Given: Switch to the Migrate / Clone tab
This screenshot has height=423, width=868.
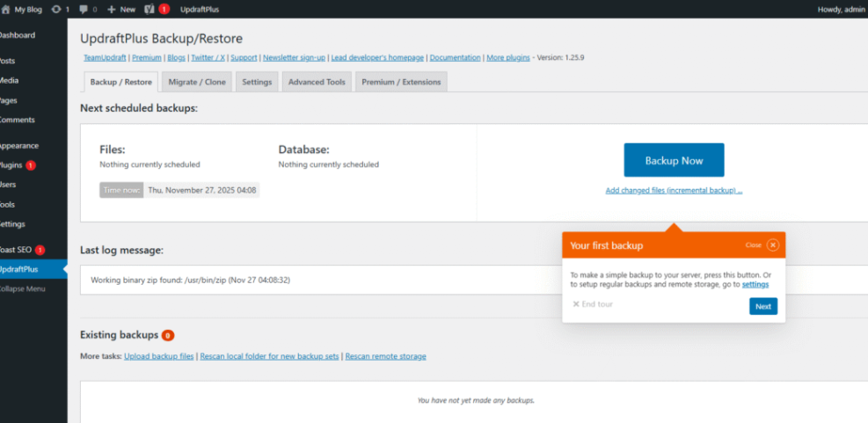Looking at the screenshot, I should (x=197, y=82).
